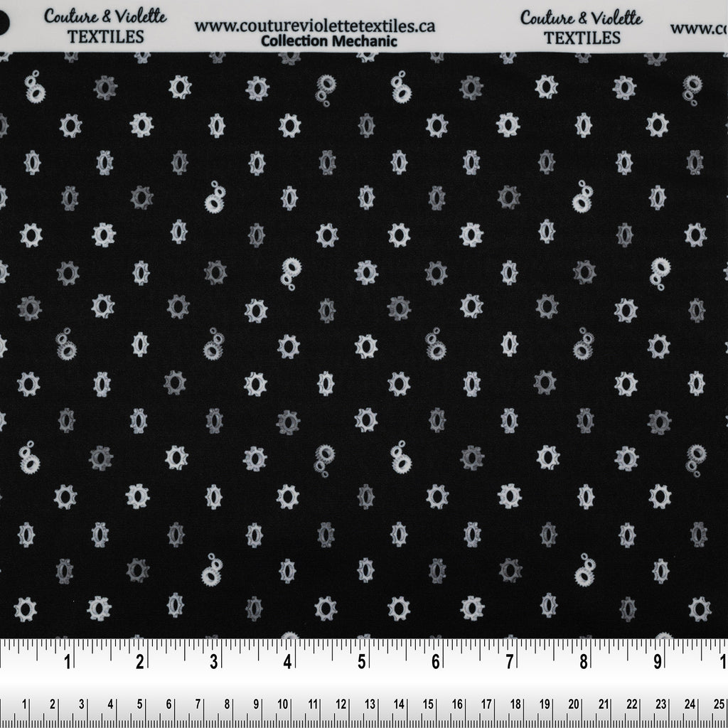Click number 3 on the inch ruler
Image resolution: width=728 pixels, height=728 pixels.
pyautogui.click(x=215, y=664)
